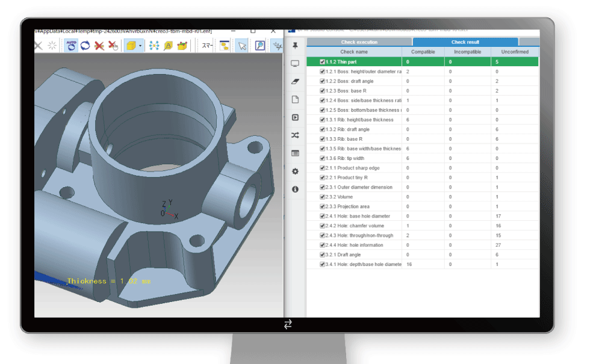Select the '2.3.1 Outer diameter dimension' row label
602x364 pixels.
pyautogui.click(x=359, y=187)
